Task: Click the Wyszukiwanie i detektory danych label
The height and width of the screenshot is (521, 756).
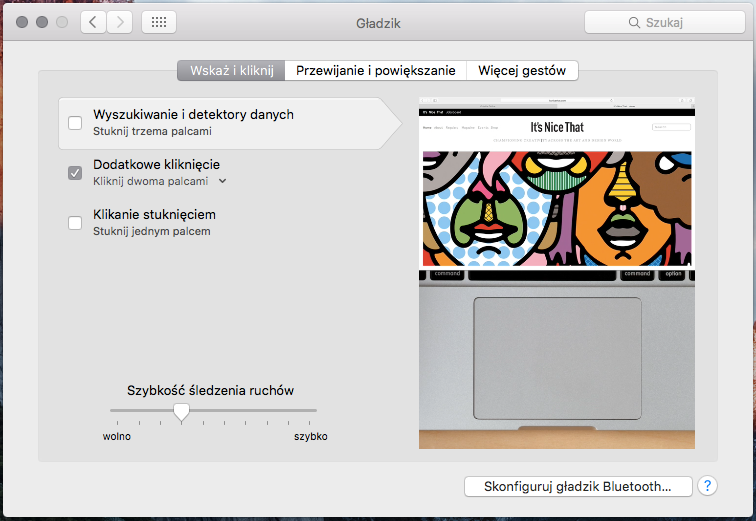Action: (x=193, y=114)
